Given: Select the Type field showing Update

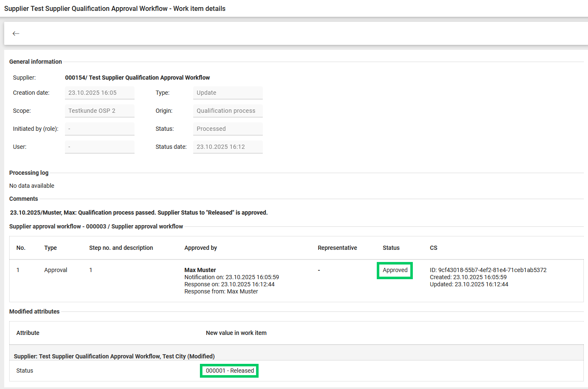Looking at the screenshot, I should pyautogui.click(x=228, y=92).
